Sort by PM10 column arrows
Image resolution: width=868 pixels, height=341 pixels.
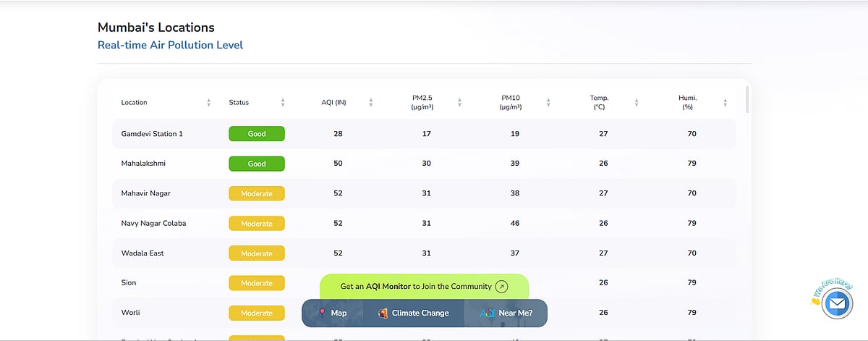coord(548,103)
